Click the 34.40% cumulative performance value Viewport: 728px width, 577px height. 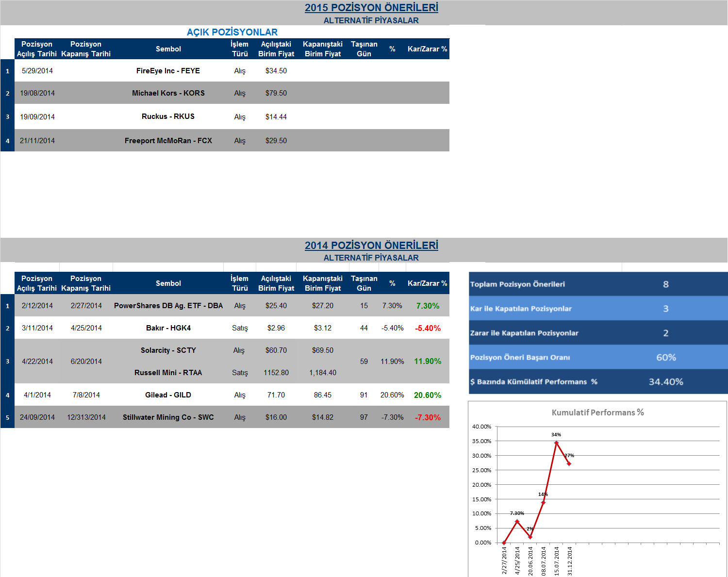tap(666, 382)
